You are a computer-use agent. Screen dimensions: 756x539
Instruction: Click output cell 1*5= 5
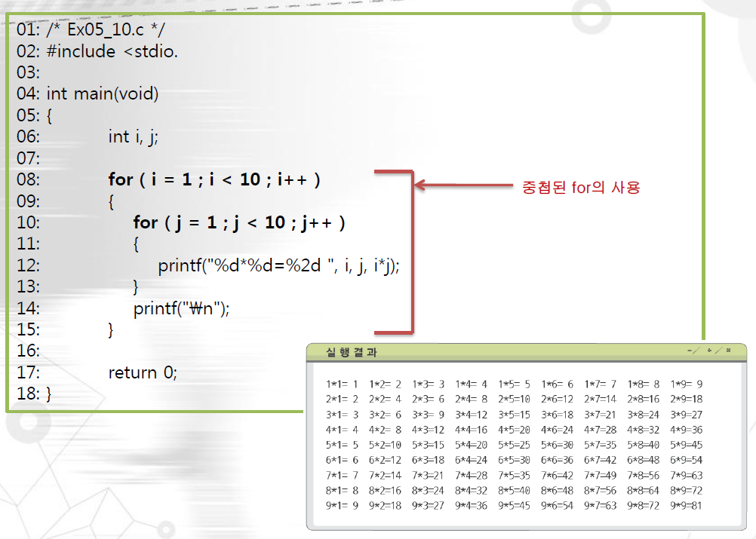click(x=514, y=384)
